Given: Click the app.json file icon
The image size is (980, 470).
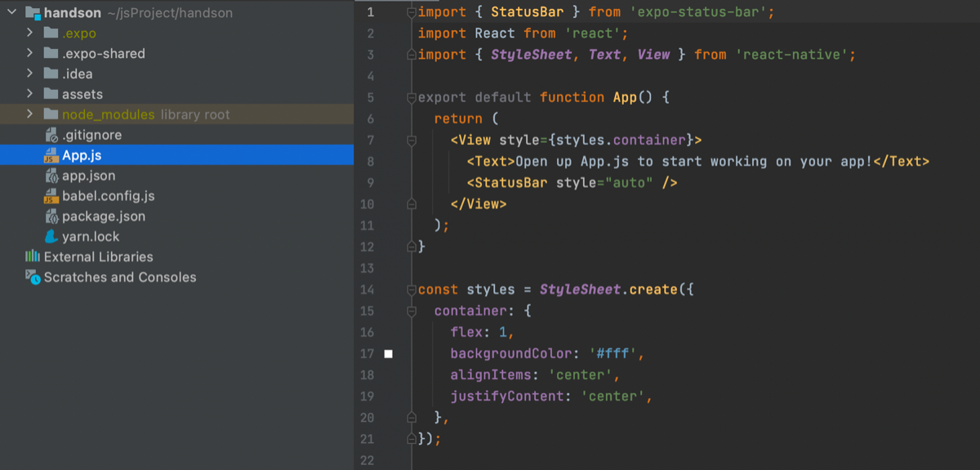Looking at the screenshot, I should pos(50,176).
